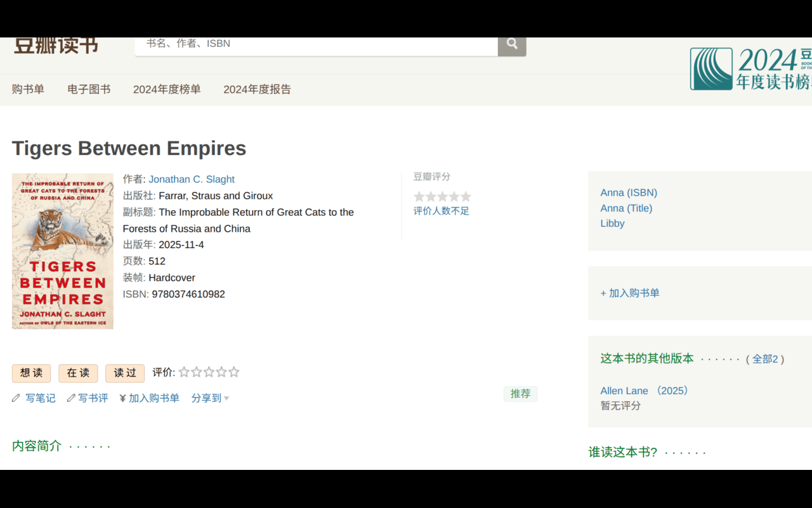The width and height of the screenshot is (812, 508).
Task: Expand the 分享到 dropdown
Action: (210, 398)
